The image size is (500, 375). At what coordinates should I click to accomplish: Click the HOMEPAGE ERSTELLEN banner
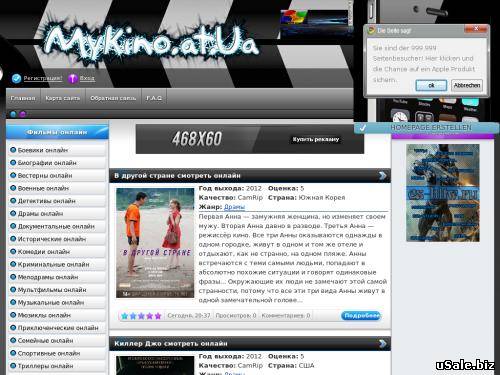coord(427,128)
